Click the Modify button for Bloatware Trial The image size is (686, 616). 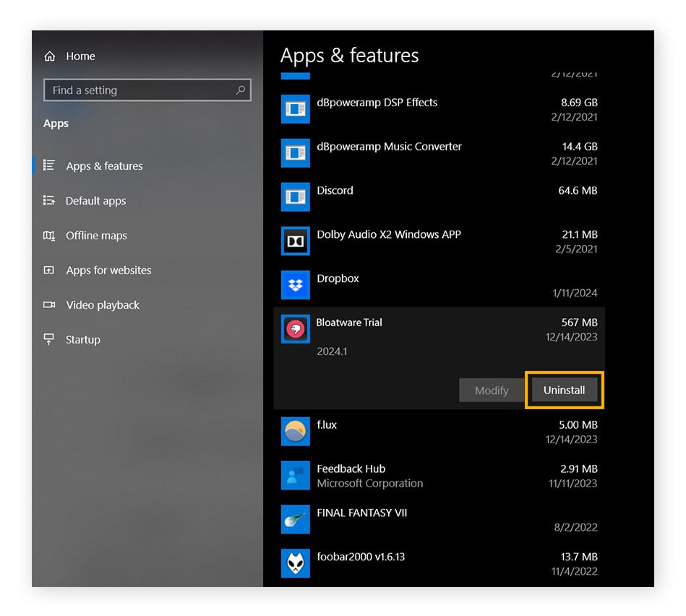tap(491, 390)
